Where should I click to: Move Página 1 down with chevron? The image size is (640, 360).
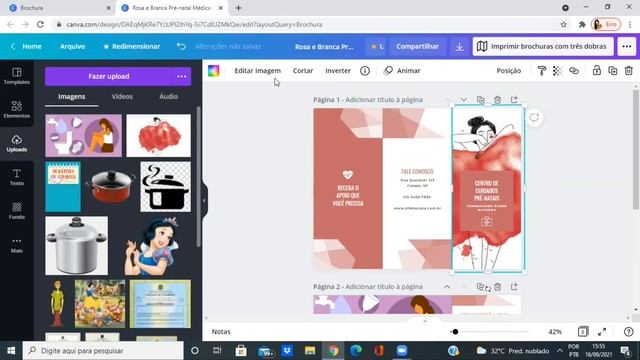point(464,100)
